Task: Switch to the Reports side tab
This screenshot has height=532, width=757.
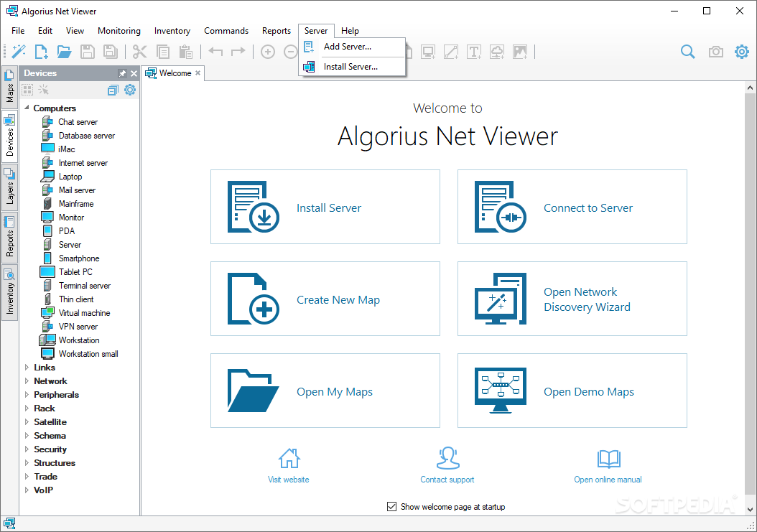Action: [x=9, y=237]
